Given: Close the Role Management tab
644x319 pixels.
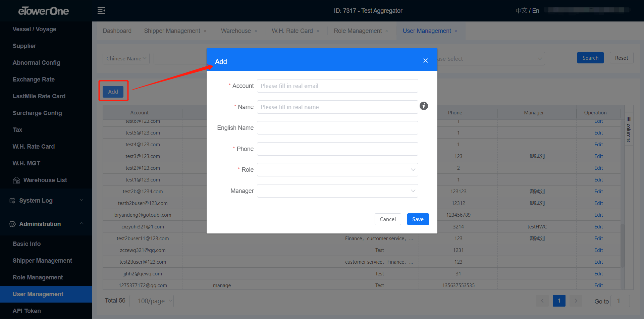Looking at the screenshot, I should pyautogui.click(x=387, y=31).
